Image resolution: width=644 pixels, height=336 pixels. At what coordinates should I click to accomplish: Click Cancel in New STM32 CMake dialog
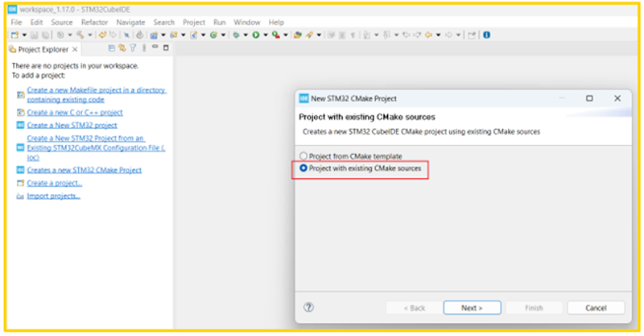[596, 308]
